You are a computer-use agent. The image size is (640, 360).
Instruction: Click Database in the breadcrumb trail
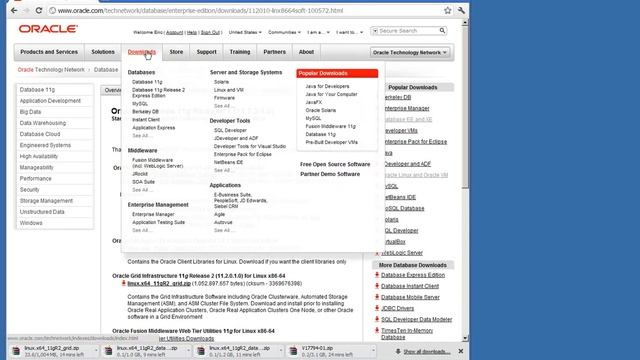tap(106, 70)
